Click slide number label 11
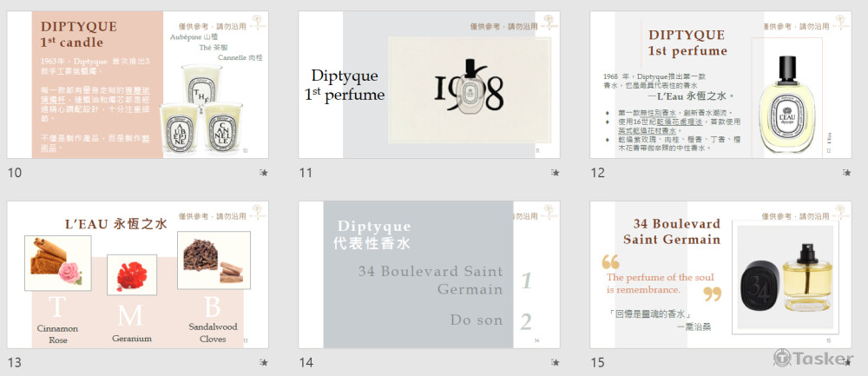The image size is (868, 376). (x=306, y=173)
